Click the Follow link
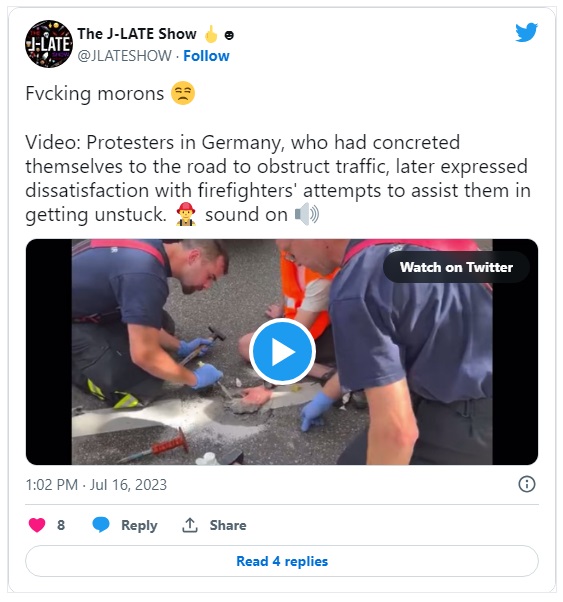Image resolution: width=563 pixels, height=602 pixels. [206, 56]
